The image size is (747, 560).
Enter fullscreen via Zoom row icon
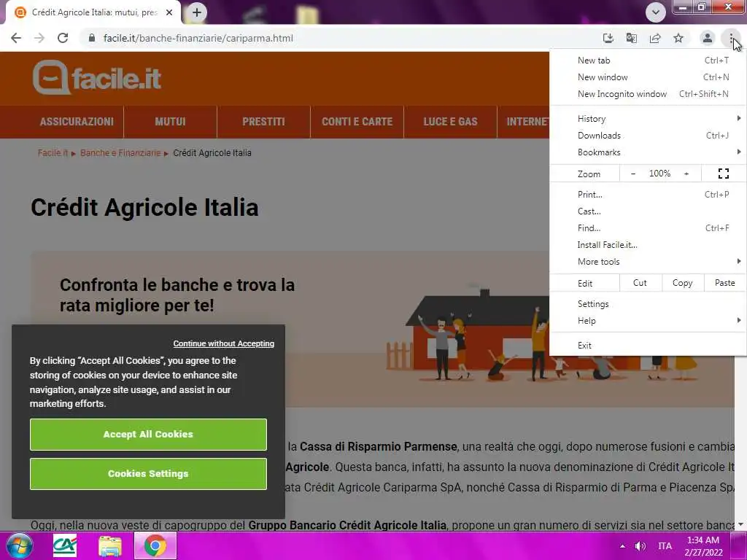coord(723,174)
